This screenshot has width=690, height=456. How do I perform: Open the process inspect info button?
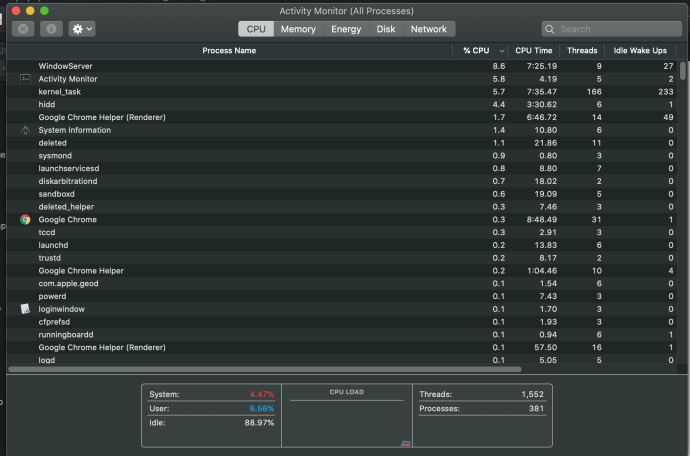point(51,29)
